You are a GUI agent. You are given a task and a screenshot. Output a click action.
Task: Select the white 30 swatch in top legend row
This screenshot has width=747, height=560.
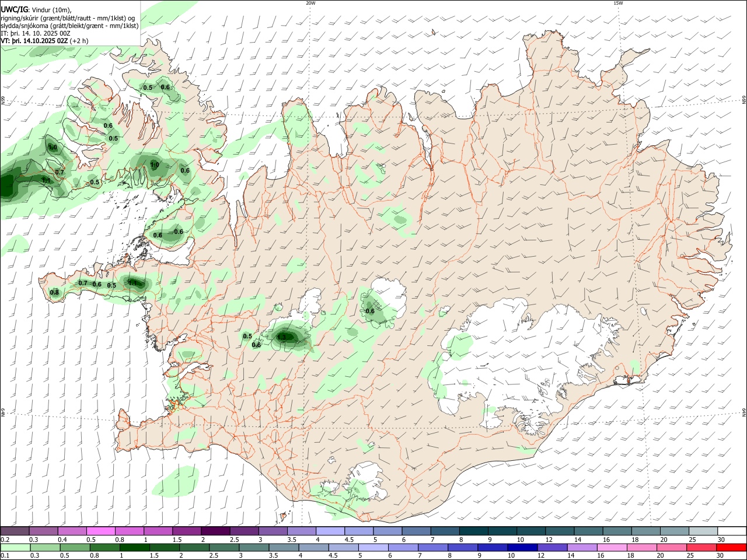[732, 531]
